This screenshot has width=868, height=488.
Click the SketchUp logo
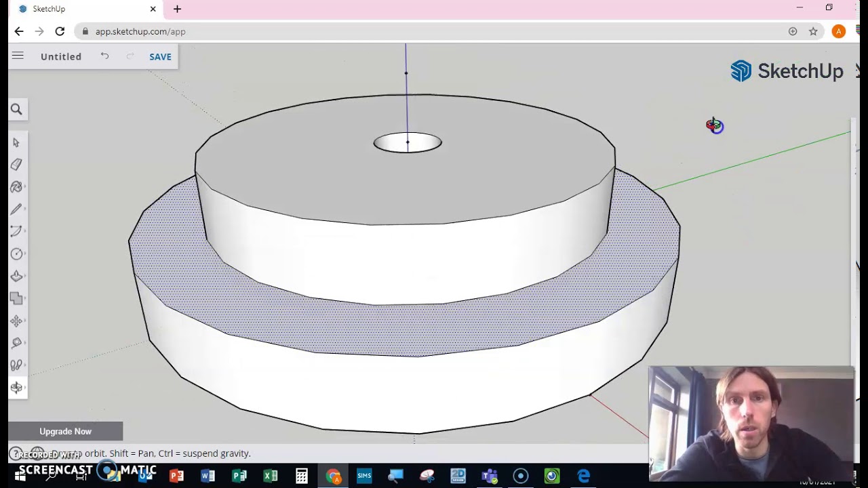pos(787,71)
